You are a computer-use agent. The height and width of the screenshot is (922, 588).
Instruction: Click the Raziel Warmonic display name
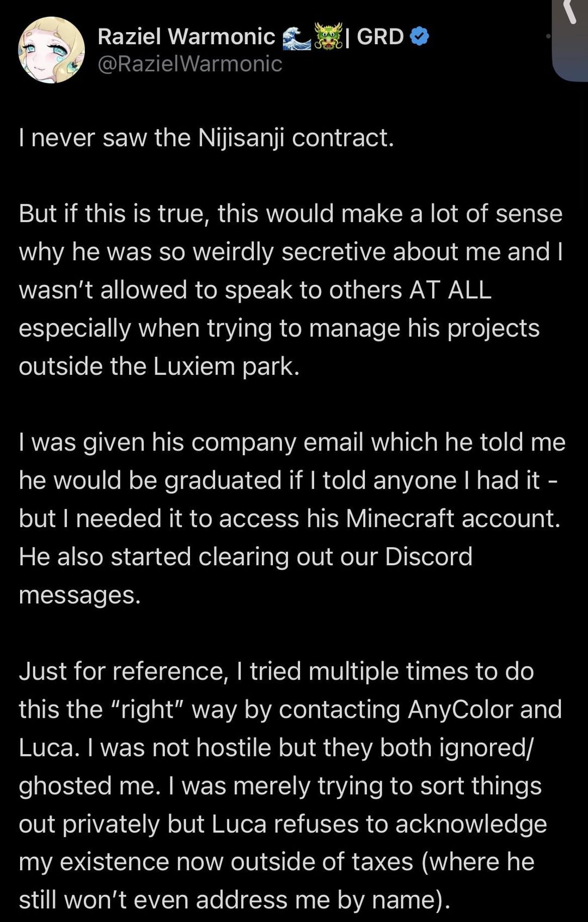pyautogui.click(x=186, y=36)
